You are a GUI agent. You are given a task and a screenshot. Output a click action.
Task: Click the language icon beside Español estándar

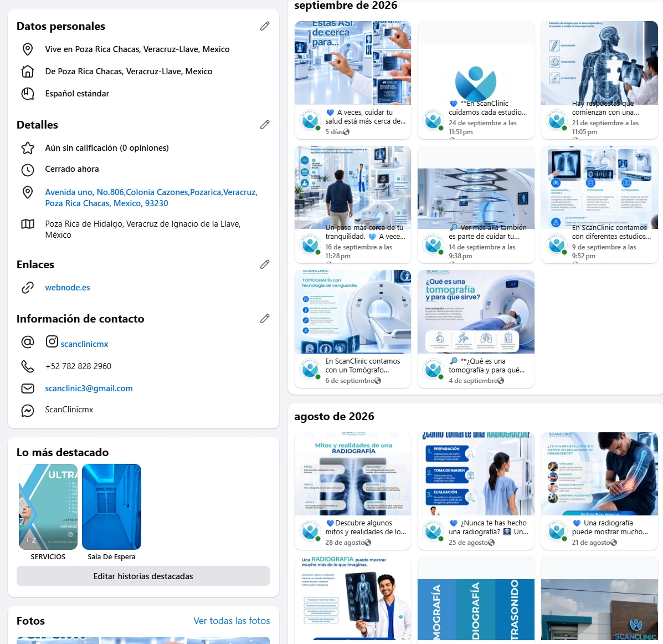coord(28,94)
